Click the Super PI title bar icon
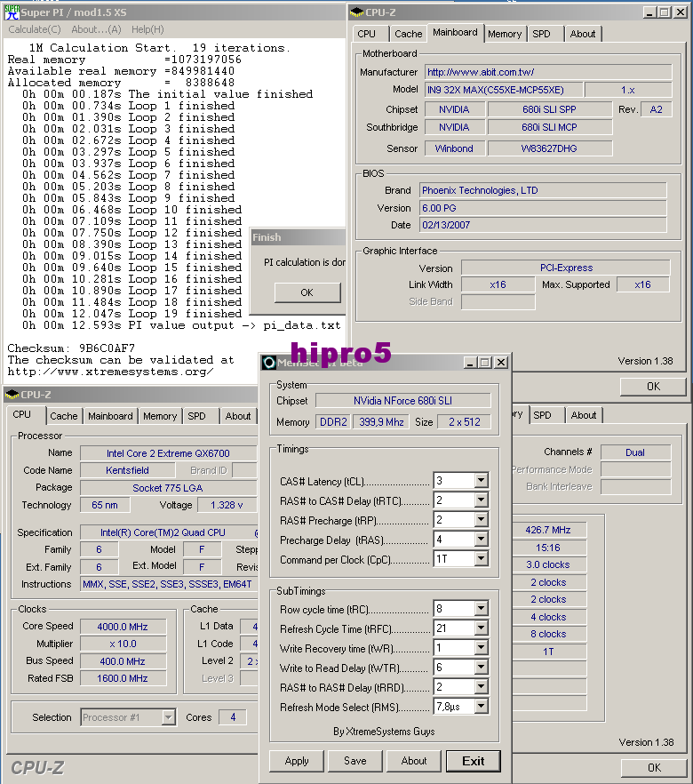Image resolution: width=693 pixels, height=784 pixels. click(12, 12)
